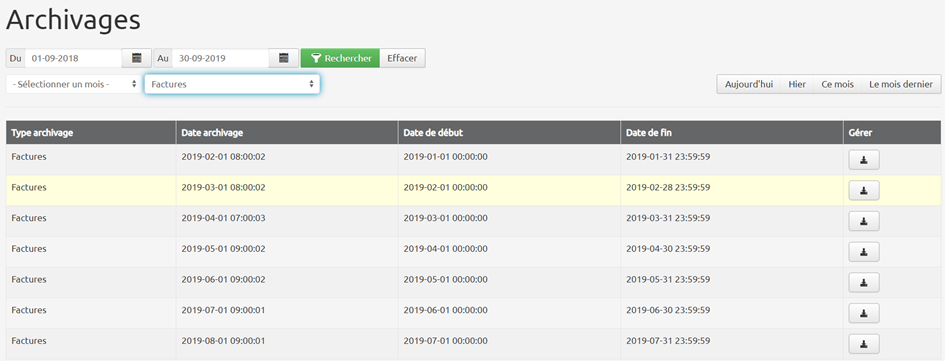Select the Hier quick filter
The width and height of the screenshot is (945, 361).
click(797, 84)
